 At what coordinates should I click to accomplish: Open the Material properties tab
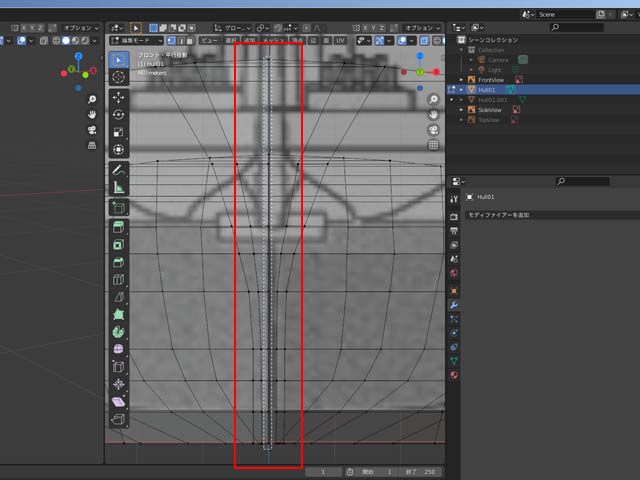(454, 375)
